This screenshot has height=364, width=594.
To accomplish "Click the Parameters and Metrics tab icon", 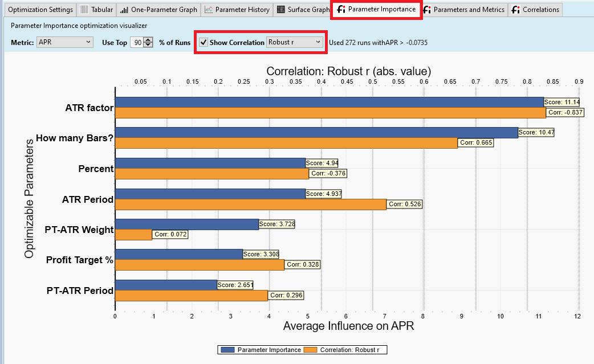I will pos(427,10).
